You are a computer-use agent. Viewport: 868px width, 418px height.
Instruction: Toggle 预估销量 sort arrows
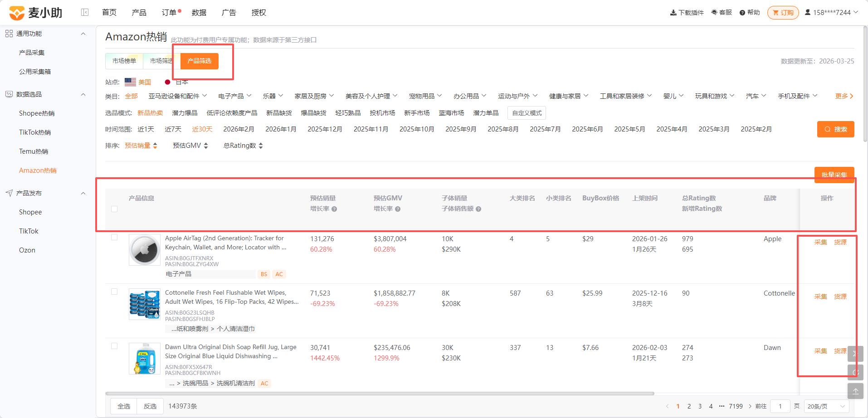(155, 146)
